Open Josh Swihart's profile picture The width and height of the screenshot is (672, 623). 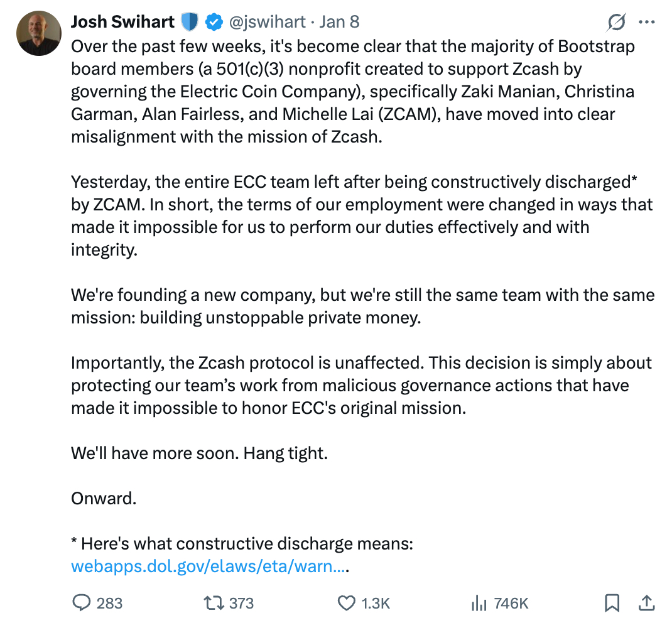38,33
